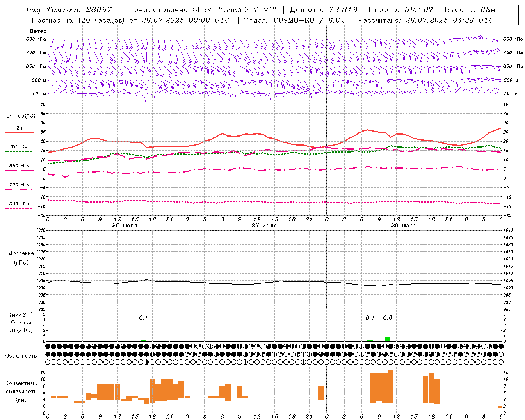Click the "Облачность" cloud cover label
The width and height of the screenshot is (525, 420).
click(x=21, y=356)
